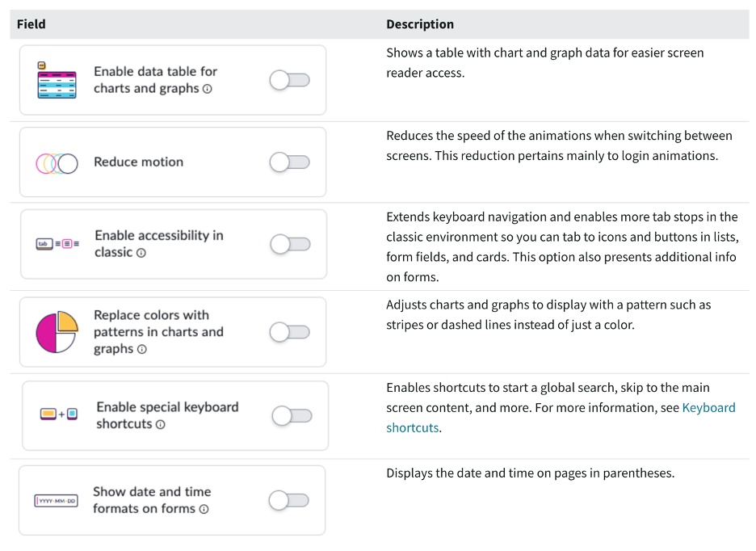
Task: Toggle replace colors with patterns
Action: tap(289, 331)
